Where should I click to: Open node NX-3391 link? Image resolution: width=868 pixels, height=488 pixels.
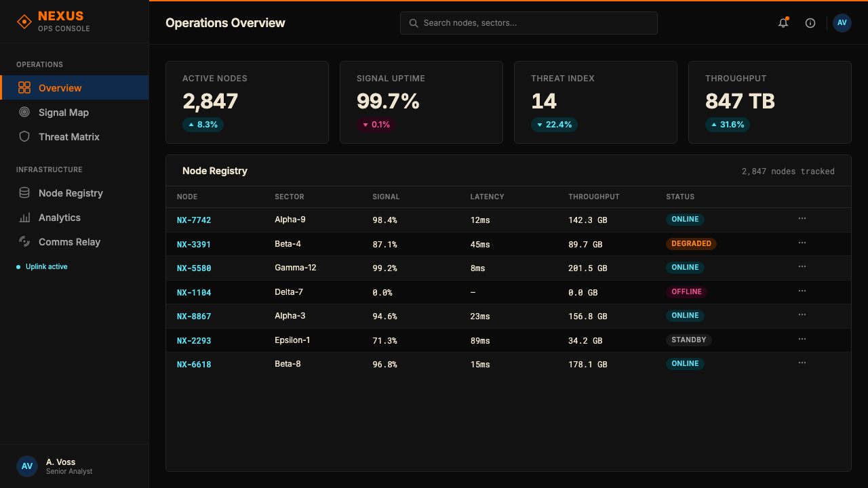click(194, 244)
